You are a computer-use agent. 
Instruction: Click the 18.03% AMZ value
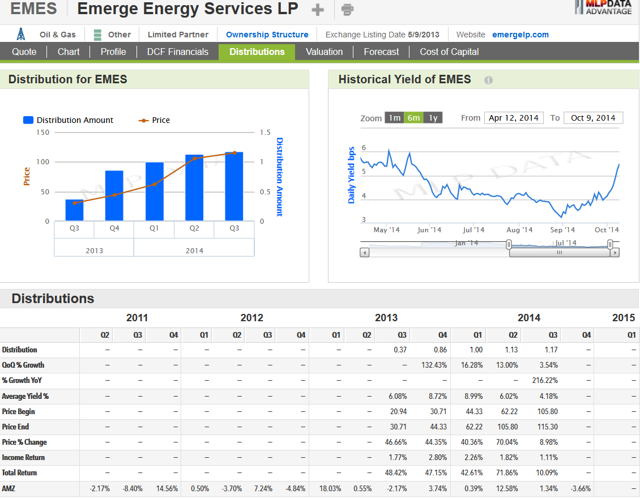pos(330,489)
